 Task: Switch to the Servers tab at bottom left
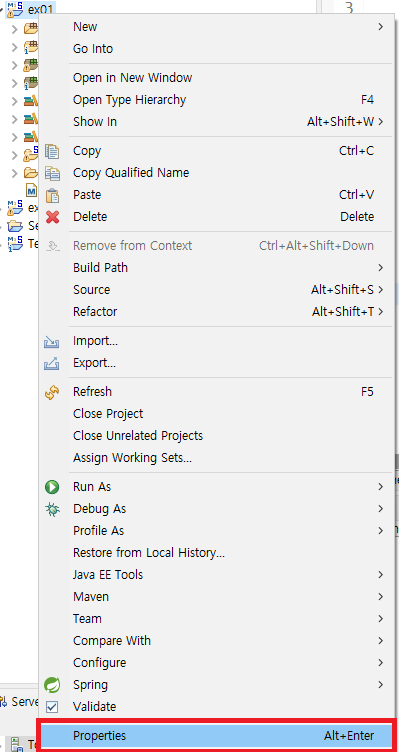pyautogui.click(x=20, y=702)
